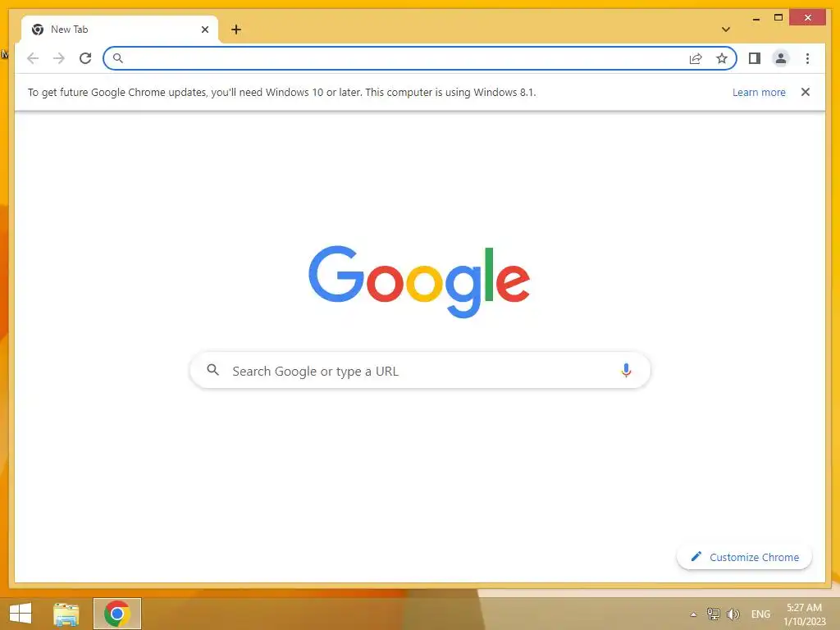Dismiss the Windows update notice bar
The width and height of the screenshot is (840, 630).
pyautogui.click(x=806, y=92)
